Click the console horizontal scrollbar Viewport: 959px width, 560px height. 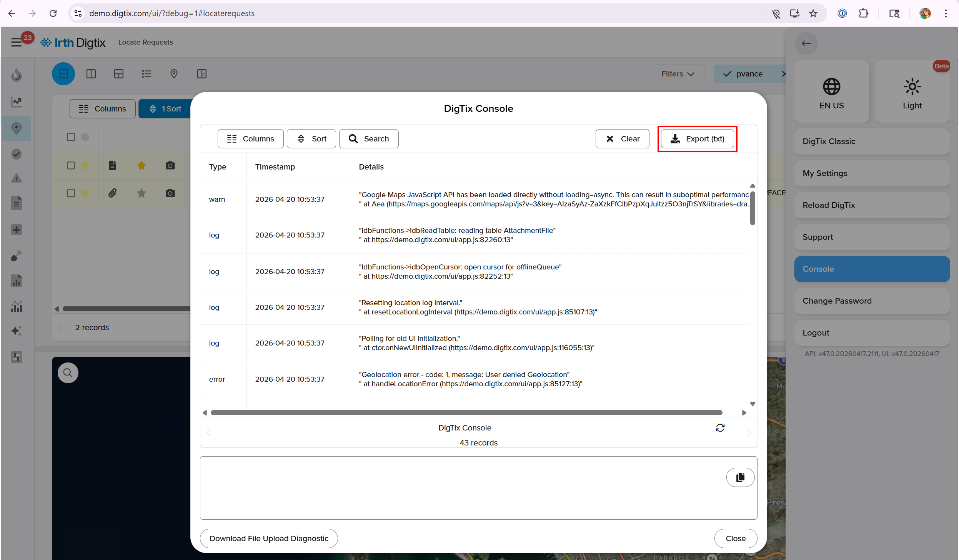click(466, 412)
